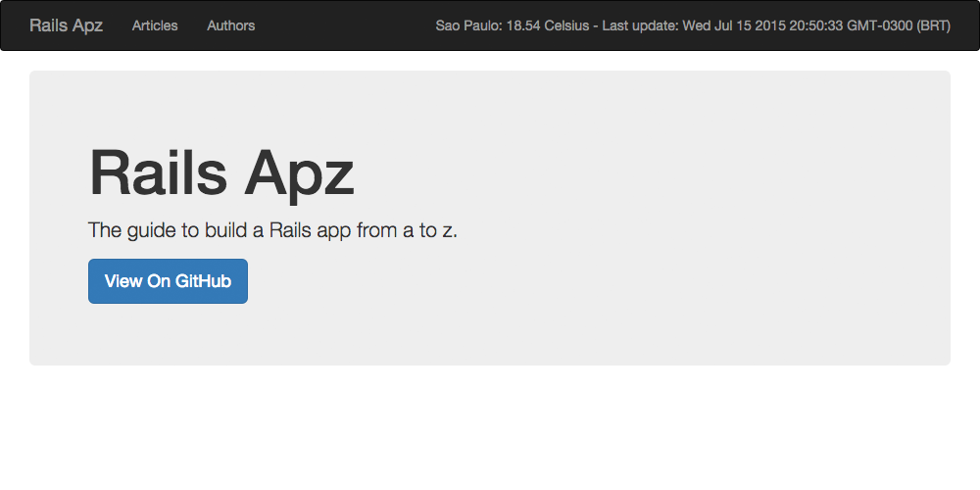Click the Rails Apz brand link in navbar

[x=67, y=25]
